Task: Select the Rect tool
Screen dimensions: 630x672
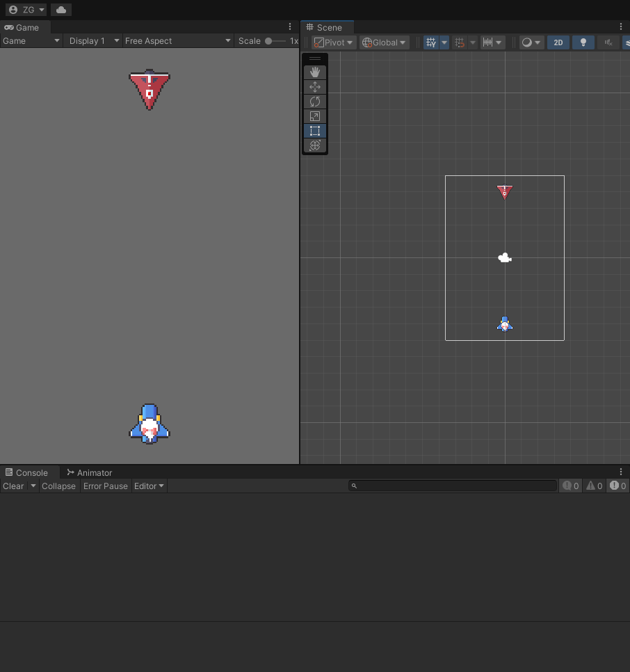Action: click(x=315, y=131)
